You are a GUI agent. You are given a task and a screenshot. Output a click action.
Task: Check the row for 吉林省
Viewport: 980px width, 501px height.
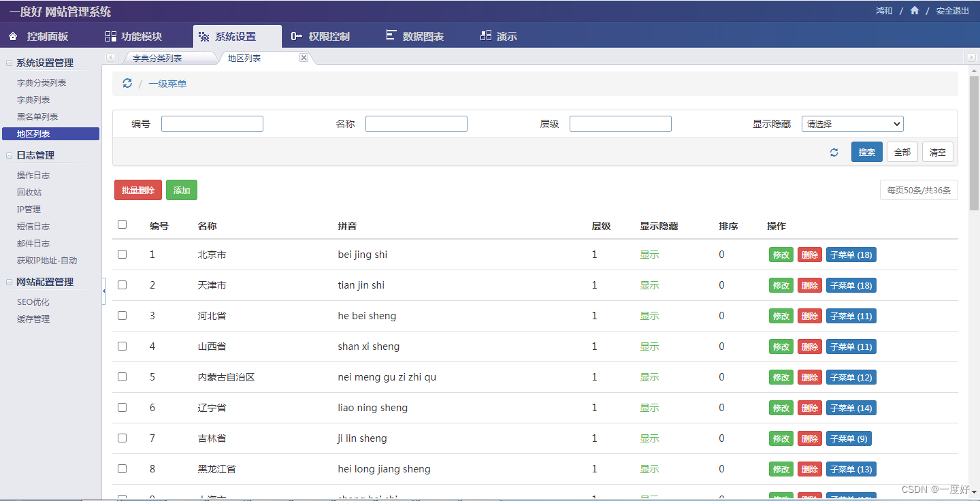[x=122, y=438]
